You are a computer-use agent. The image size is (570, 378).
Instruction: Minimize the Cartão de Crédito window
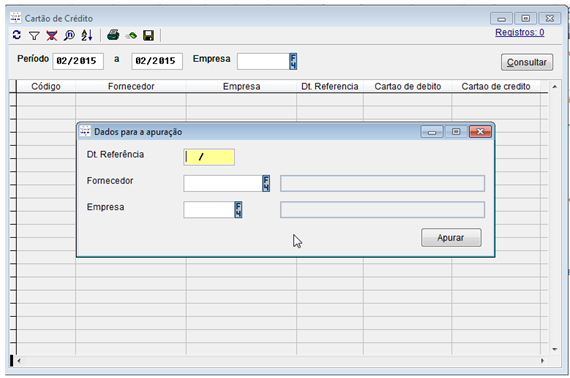click(x=501, y=19)
